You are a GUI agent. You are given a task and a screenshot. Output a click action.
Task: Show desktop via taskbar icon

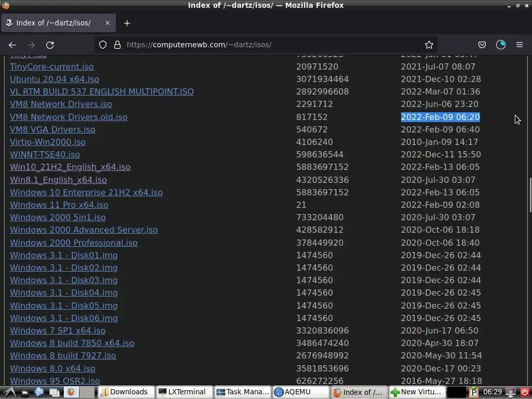54,392
